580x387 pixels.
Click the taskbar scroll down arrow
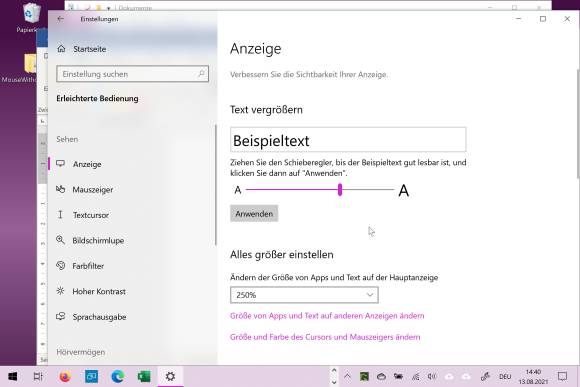(x=334, y=382)
